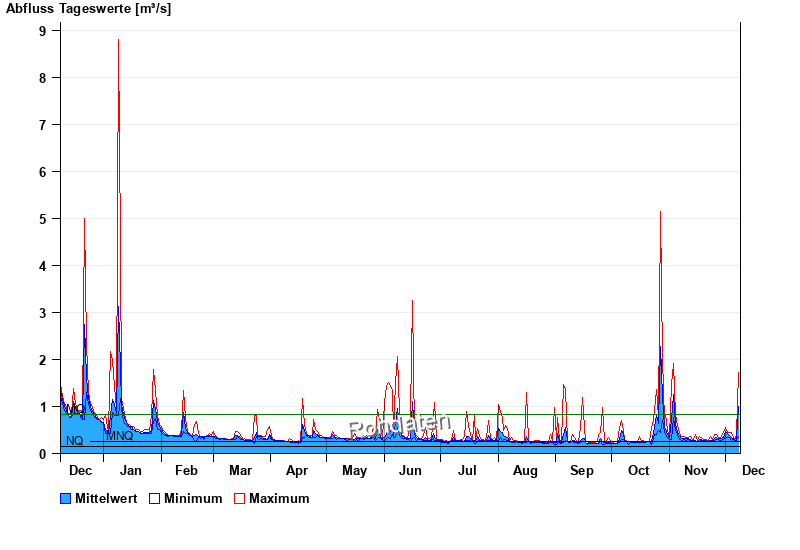Viewport: 800px width, 550px height.
Task: Click the NQ threshold label
Action: click(x=75, y=441)
